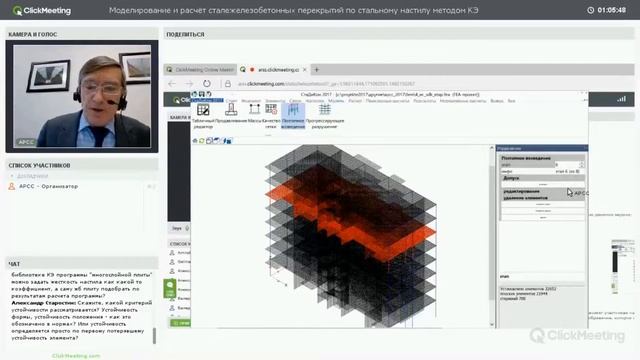
Task: Click the undo icon in quick access bar
Action: (x=209, y=94)
